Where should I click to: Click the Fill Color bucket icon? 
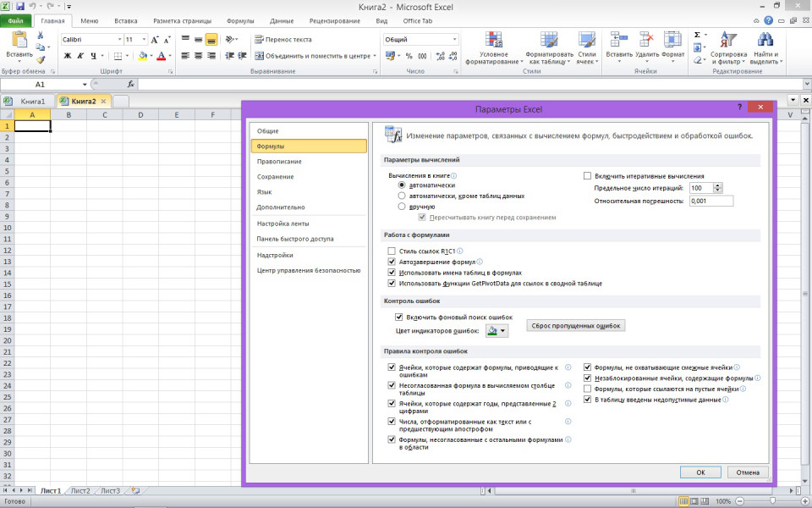pos(143,56)
